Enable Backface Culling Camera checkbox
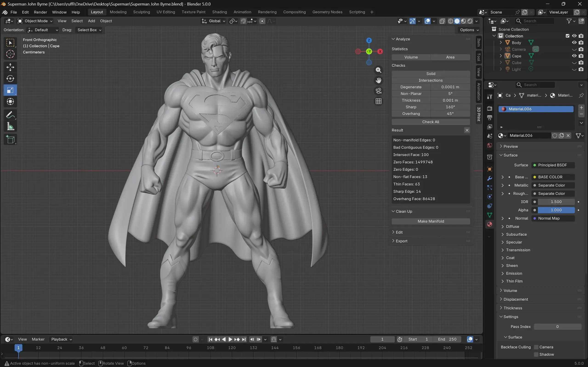 tap(536, 347)
